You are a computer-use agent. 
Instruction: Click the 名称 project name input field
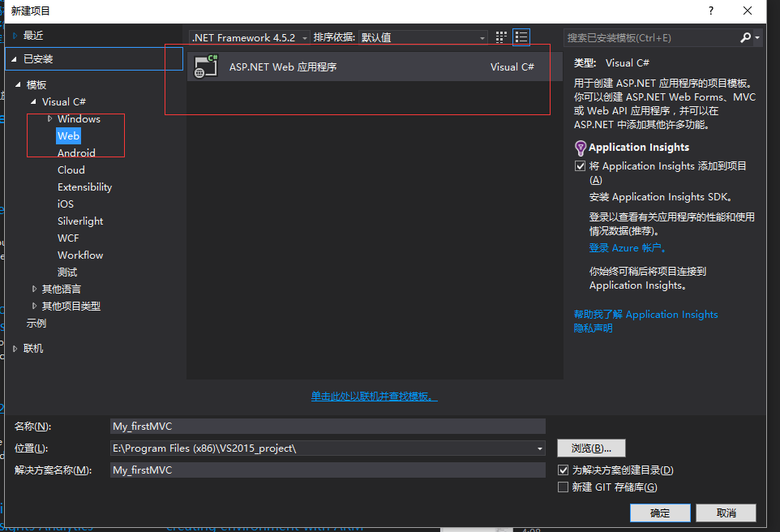click(x=328, y=426)
